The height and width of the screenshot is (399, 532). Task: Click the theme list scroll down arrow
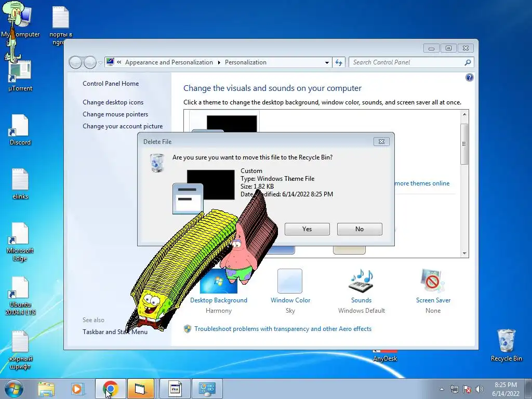click(464, 254)
